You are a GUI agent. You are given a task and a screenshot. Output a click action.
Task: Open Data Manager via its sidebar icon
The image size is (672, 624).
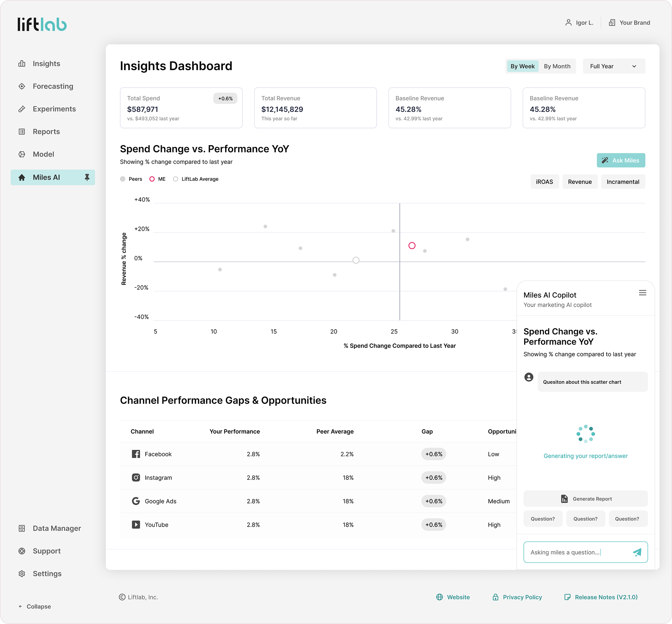tap(22, 528)
